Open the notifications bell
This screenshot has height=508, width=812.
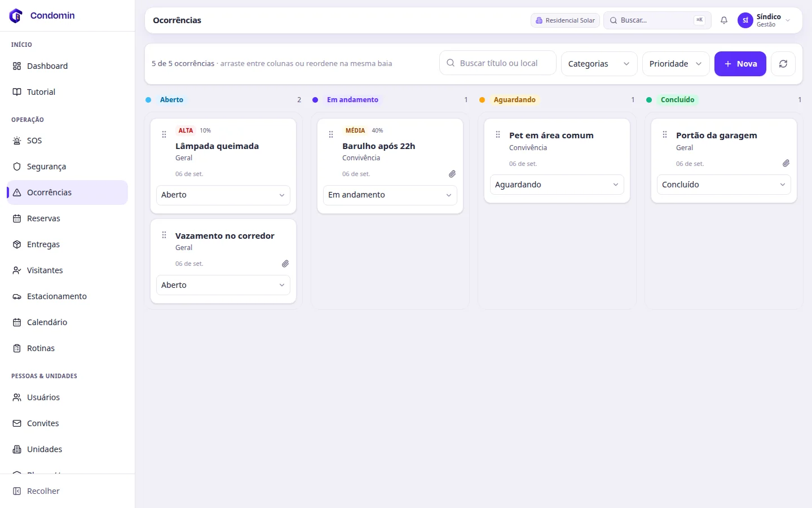pyautogui.click(x=724, y=20)
